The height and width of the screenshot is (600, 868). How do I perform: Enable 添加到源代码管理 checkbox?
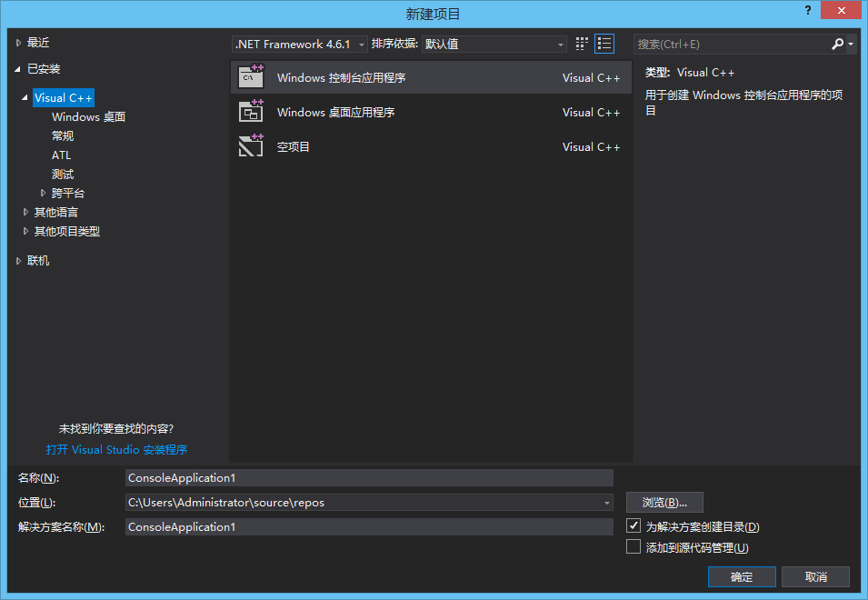pyautogui.click(x=634, y=547)
